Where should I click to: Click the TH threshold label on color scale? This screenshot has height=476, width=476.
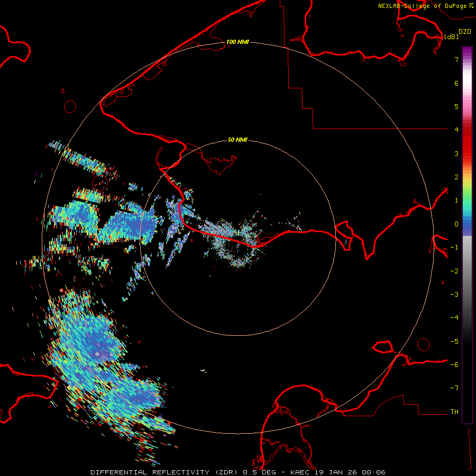pos(454,412)
